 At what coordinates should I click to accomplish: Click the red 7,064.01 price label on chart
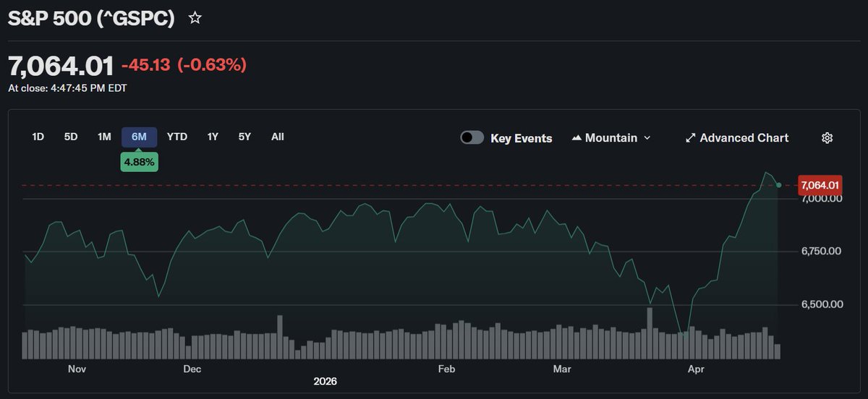820,186
